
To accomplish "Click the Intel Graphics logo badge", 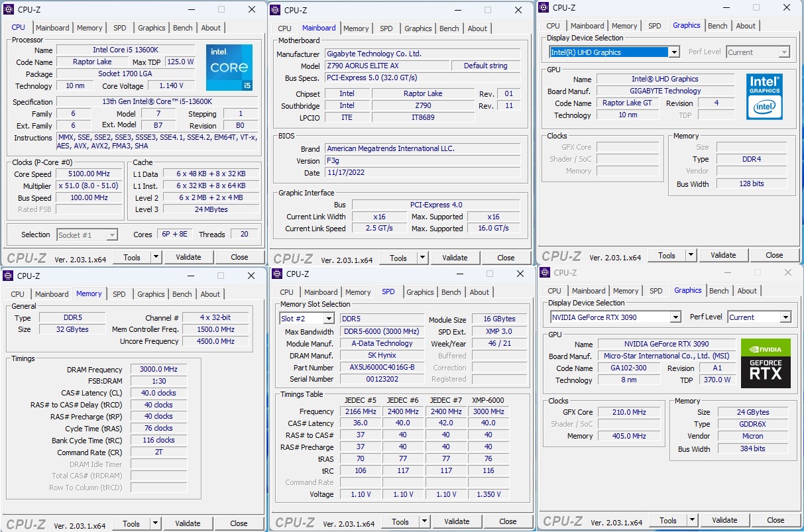I will click(x=764, y=97).
